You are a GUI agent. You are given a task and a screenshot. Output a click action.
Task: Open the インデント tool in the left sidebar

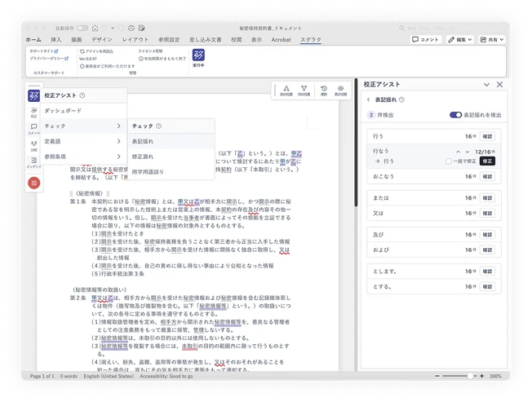click(x=34, y=162)
